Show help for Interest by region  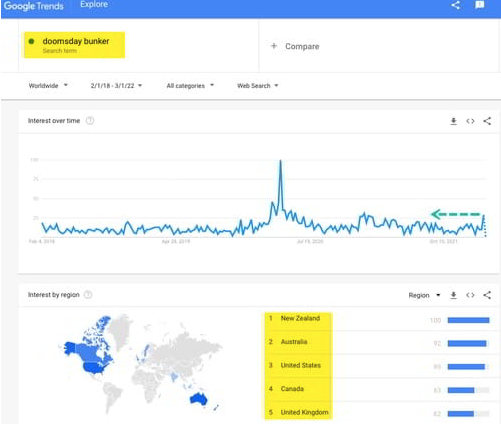[x=88, y=295]
